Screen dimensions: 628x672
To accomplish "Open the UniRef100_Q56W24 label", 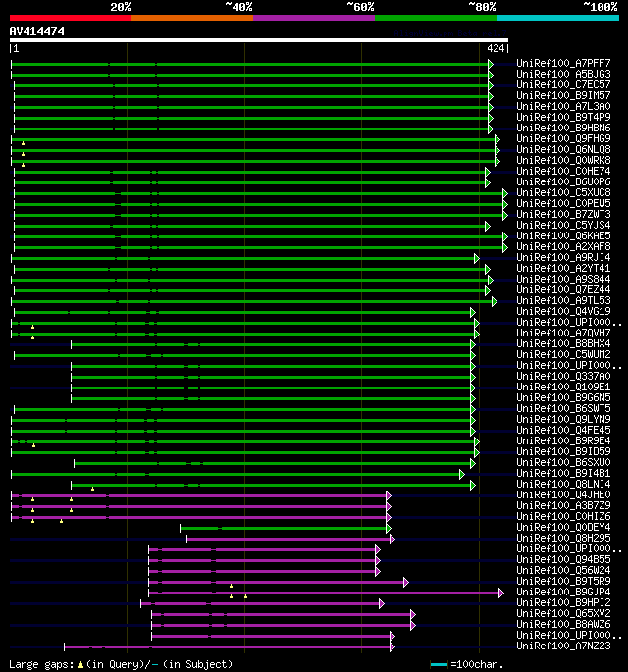I will point(563,570).
